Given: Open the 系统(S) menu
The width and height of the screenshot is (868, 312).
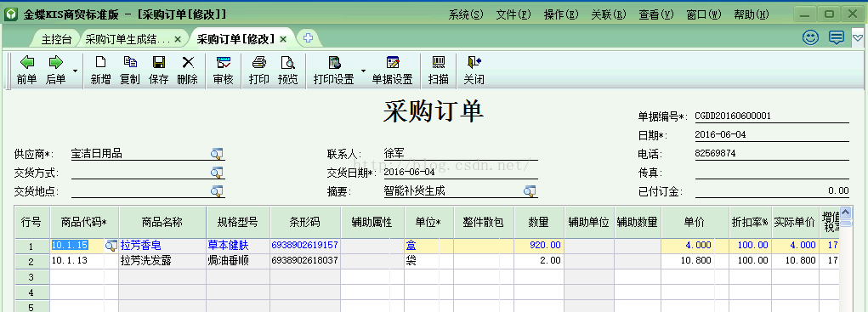Looking at the screenshot, I should [466, 15].
